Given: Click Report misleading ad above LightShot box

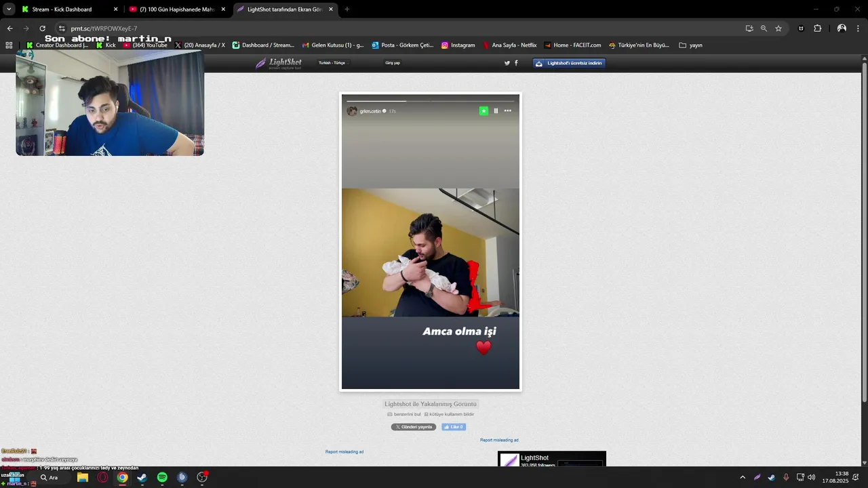Looking at the screenshot, I should click(x=499, y=440).
